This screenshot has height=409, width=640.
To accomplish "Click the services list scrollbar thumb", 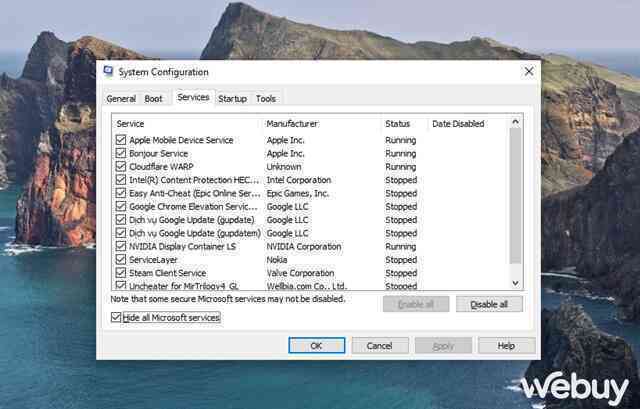I will pos(516,196).
